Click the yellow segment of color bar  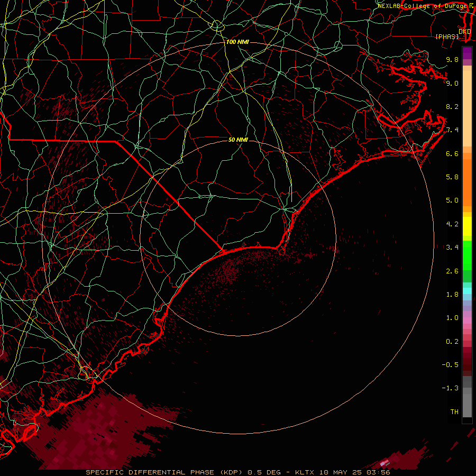[x=467, y=226]
